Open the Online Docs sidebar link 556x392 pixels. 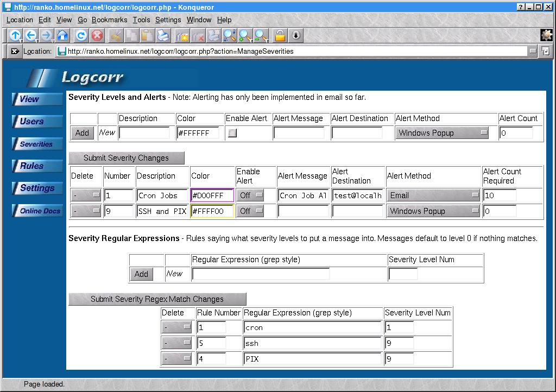38,211
